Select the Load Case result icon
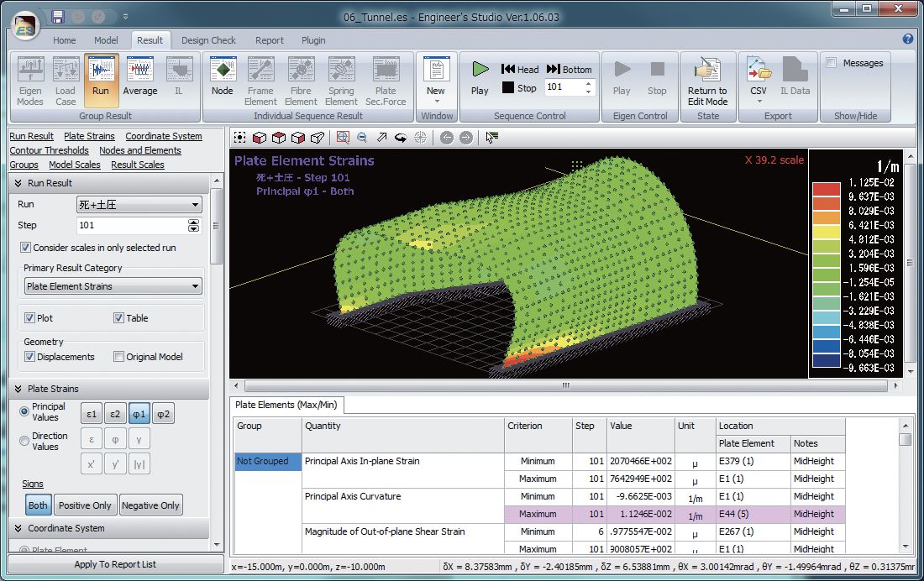Screen dimensions: 924x581 (66, 81)
